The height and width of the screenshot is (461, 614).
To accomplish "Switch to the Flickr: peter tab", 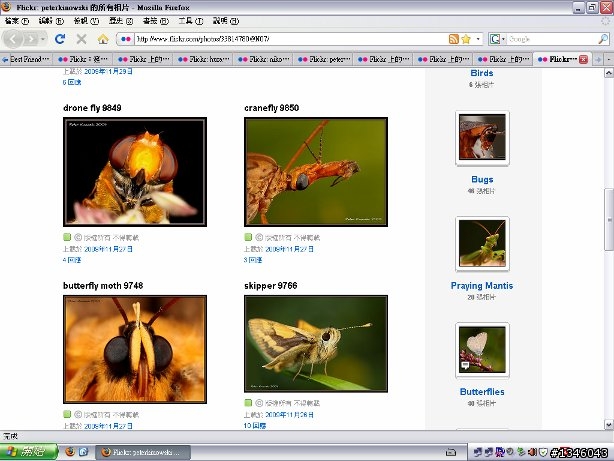I will [324, 59].
